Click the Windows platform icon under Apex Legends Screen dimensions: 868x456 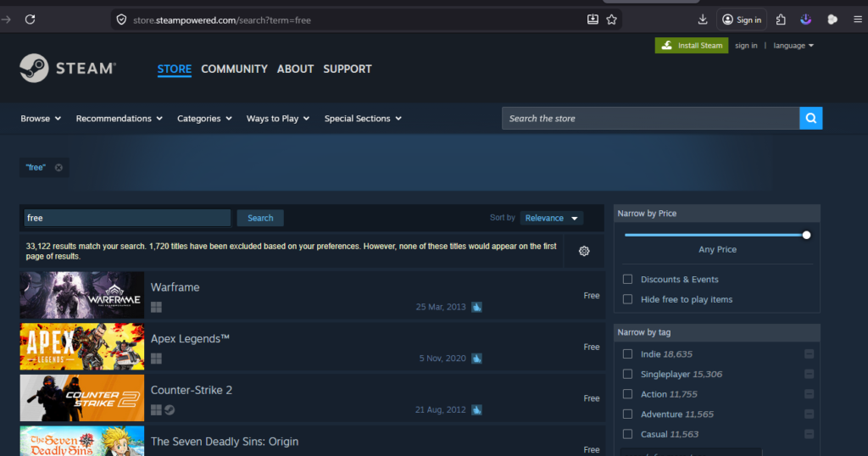point(156,359)
